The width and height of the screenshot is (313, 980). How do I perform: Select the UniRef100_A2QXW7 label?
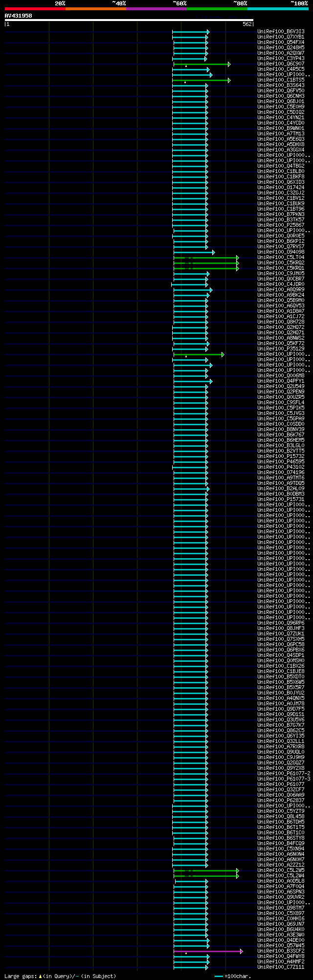coord(281,53)
